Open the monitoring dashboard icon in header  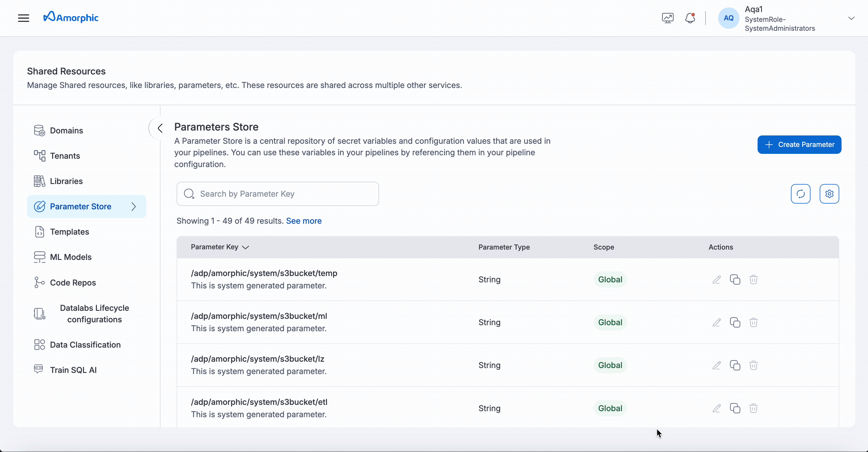coord(668,18)
